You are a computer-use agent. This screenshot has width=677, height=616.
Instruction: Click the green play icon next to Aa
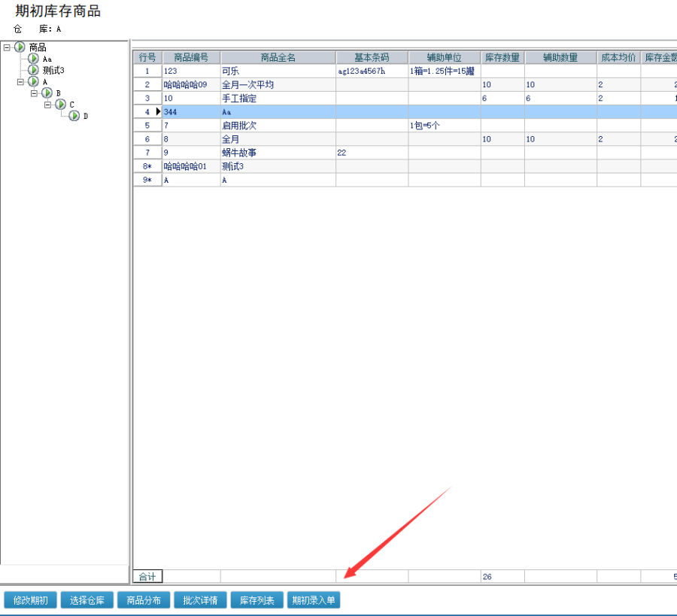pyautogui.click(x=33, y=59)
